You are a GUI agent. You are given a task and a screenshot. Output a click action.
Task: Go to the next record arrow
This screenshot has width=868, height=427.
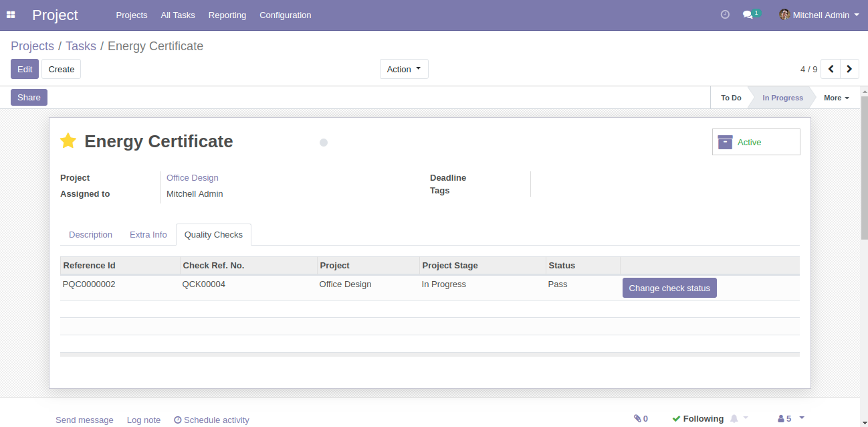[x=849, y=69]
